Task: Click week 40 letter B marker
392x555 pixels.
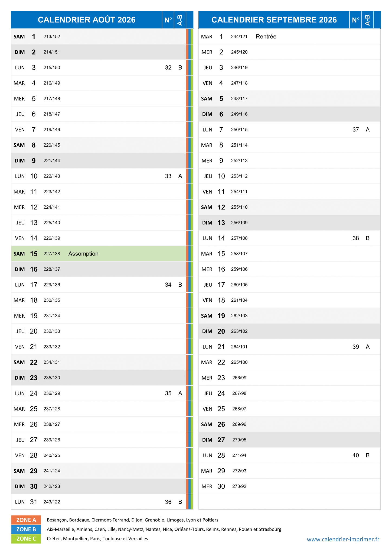Action: tap(368, 455)
